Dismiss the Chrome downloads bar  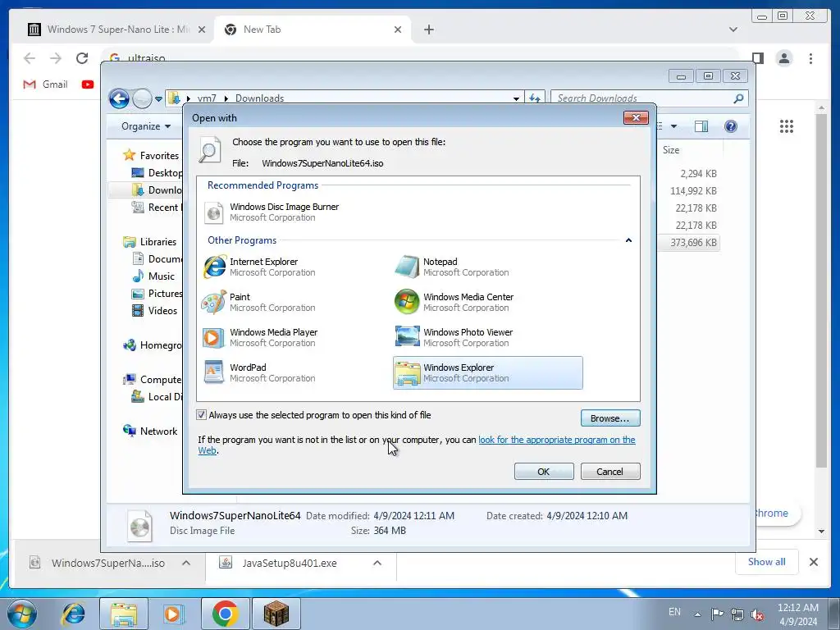coord(813,562)
